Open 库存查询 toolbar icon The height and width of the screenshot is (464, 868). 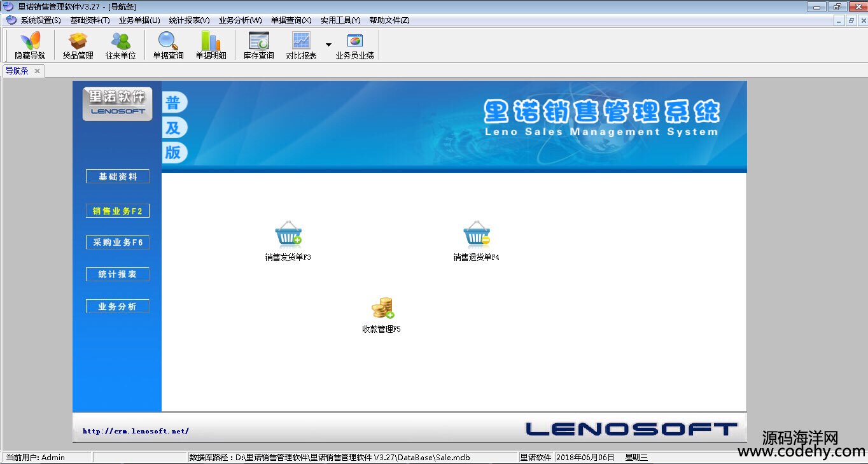(258, 45)
